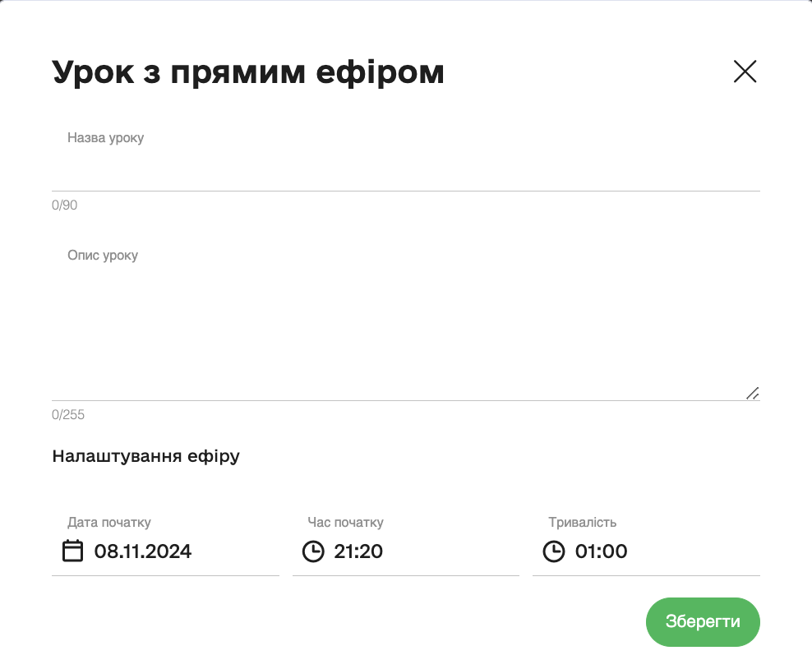The image size is (812, 669).
Task: Open duration selector showing 01:00
Action: [601, 551]
